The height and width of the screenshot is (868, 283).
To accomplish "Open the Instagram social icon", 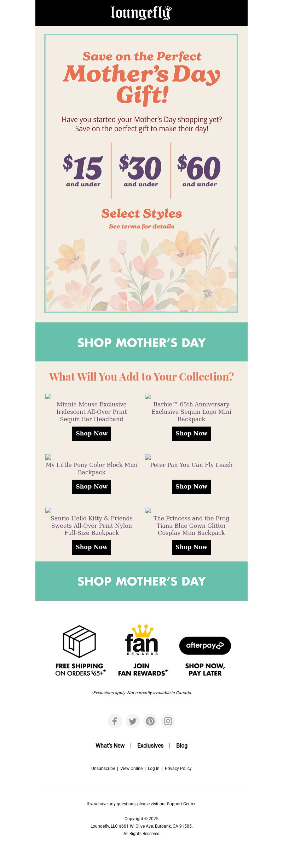I will [168, 721].
